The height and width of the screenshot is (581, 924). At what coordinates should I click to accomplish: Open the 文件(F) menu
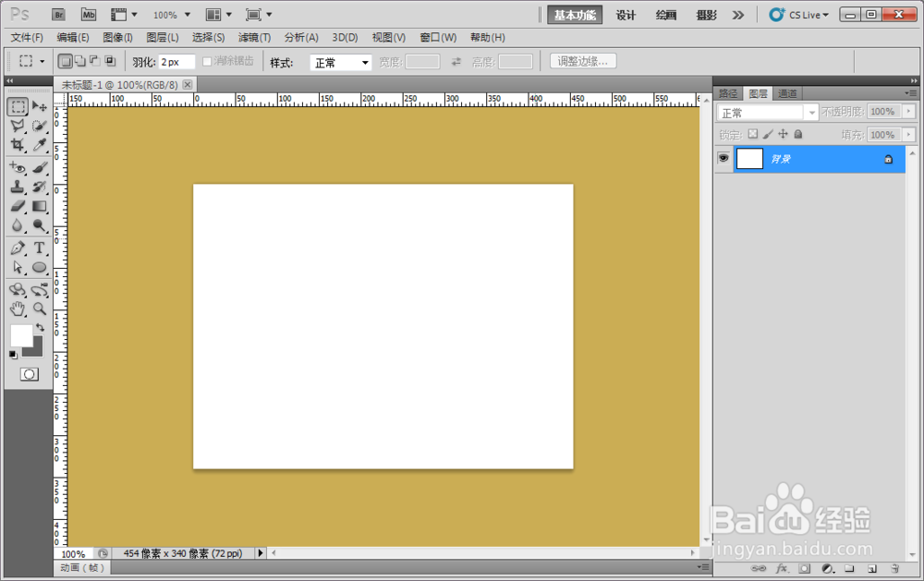click(x=27, y=38)
